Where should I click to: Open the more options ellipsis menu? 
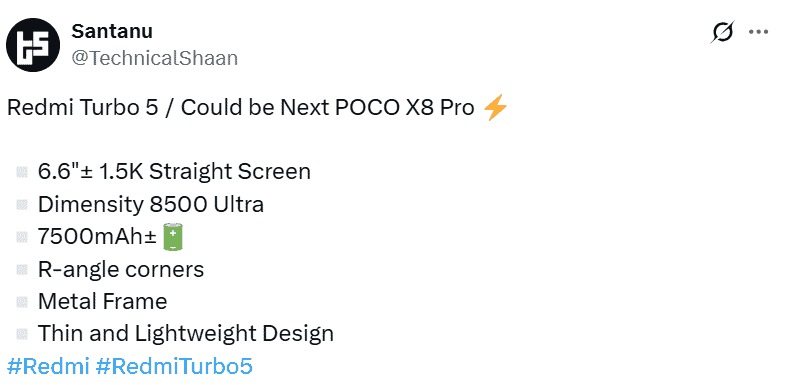click(758, 32)
